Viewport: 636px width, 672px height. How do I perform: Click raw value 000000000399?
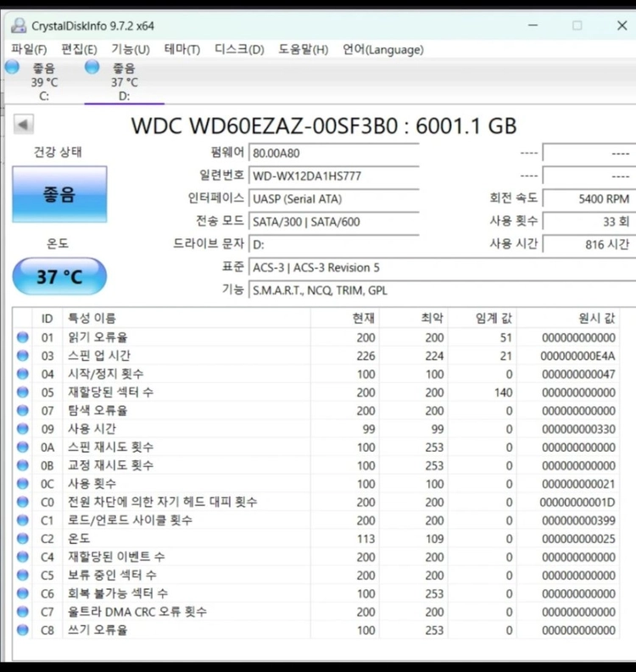578,520
